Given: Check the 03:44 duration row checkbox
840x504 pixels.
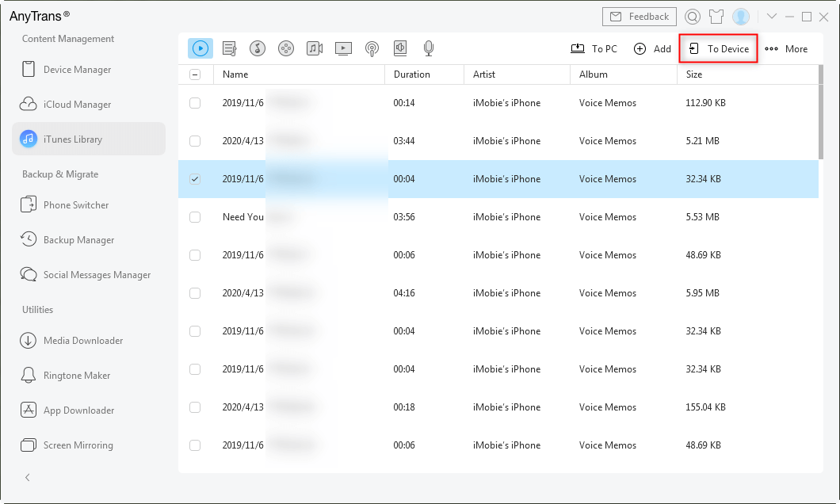Looking at the screenshot, I should (x=195, y=141).
